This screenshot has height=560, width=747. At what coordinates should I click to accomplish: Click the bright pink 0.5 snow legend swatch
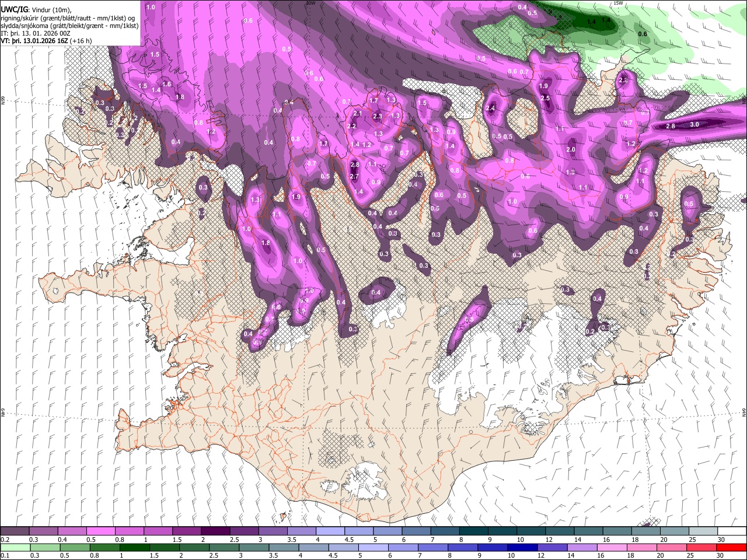coord(100,531)
